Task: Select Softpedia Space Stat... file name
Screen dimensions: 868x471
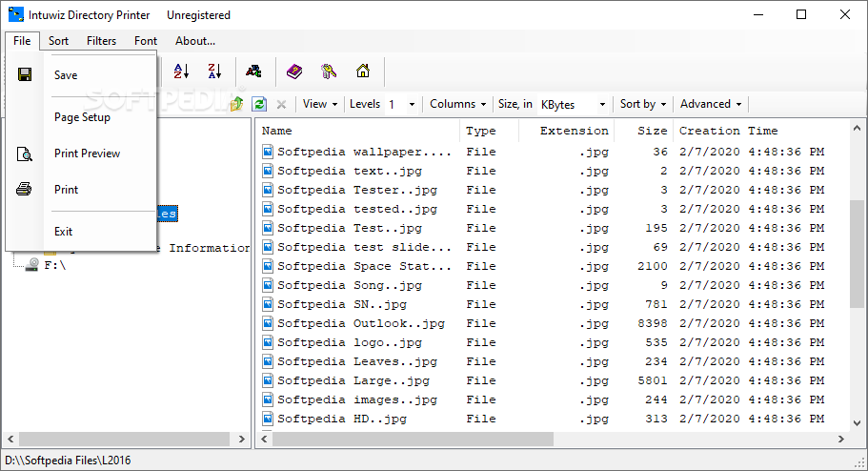Action: tap(364, 266)
